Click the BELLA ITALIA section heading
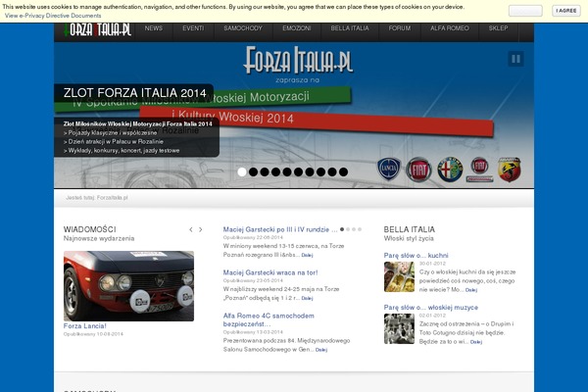588x392 pixels. point(409,229)
